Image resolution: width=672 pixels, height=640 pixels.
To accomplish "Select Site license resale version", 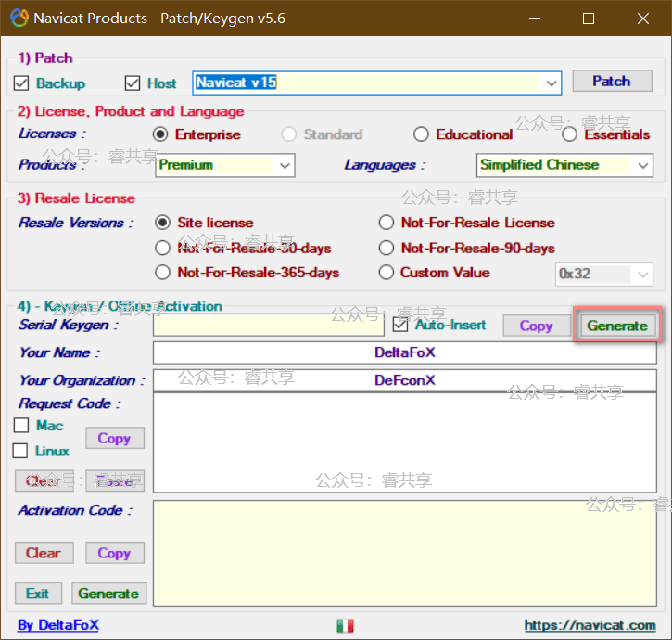I will pos(163,223).
